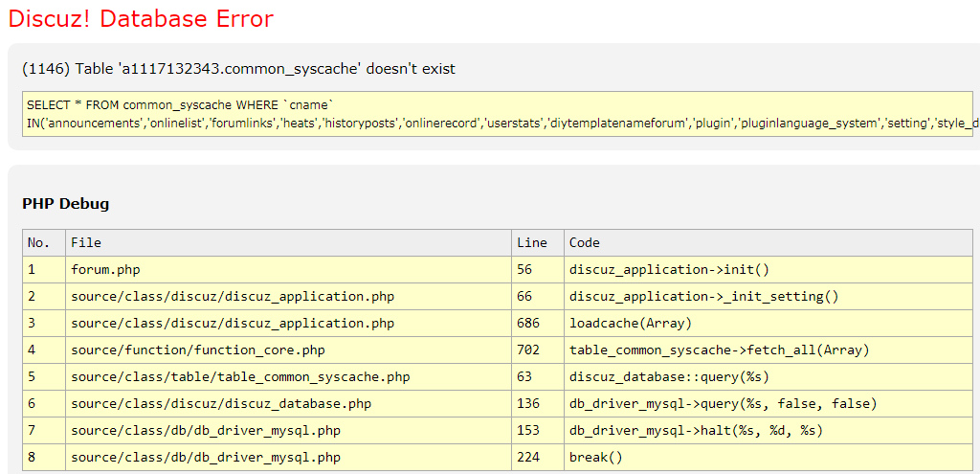Click line number 63 cell
Screen dimensions: 980x474
click(x=538, y=377)
